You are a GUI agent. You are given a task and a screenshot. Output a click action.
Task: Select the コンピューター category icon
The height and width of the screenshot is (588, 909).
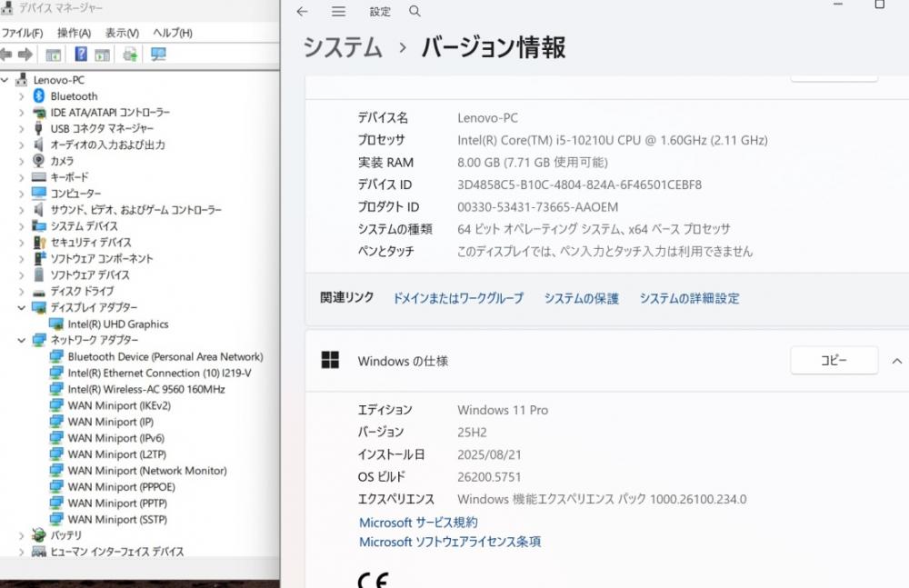pyautogui.click(x=39, y=193)
